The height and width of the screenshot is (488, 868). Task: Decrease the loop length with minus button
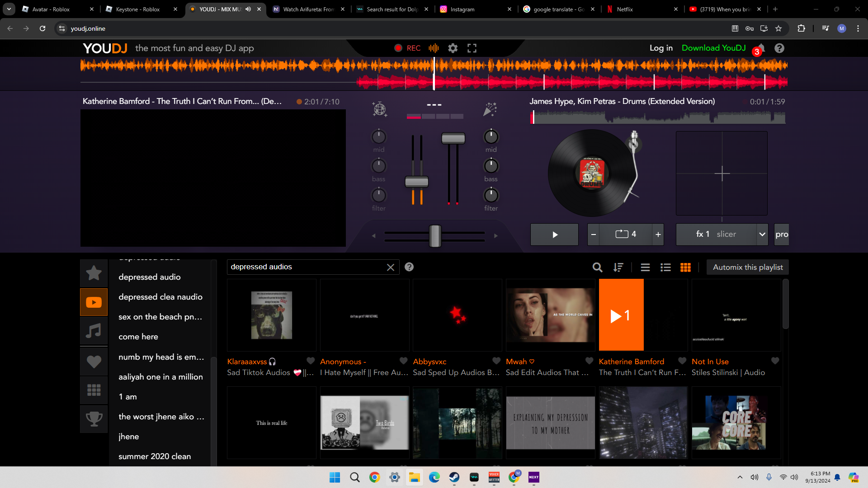[594, 235]
